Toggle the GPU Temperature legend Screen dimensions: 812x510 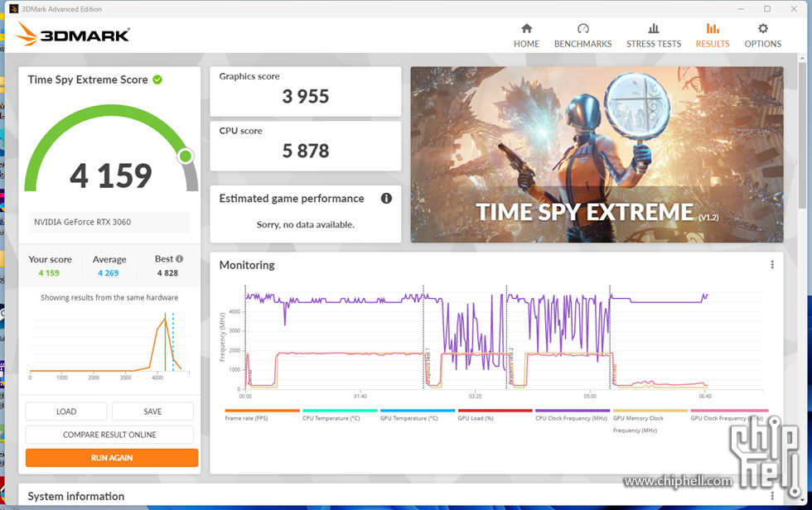coord(417,416)
